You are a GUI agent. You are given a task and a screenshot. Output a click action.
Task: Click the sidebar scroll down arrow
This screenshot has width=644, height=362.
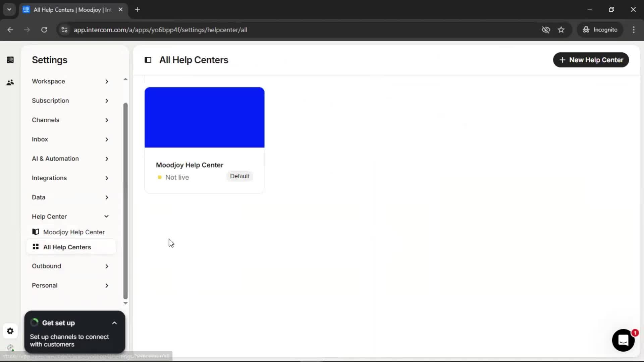pos(125,303)
